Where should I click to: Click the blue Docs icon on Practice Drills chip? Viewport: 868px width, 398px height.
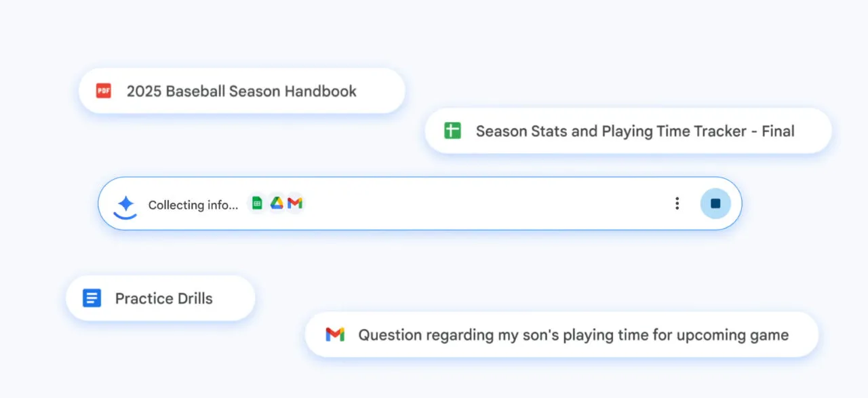92,298
